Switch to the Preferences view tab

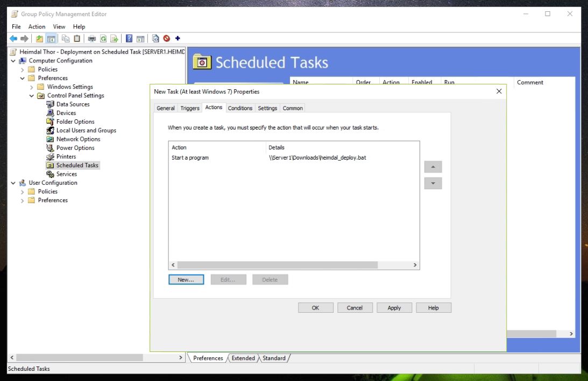coord(208,358)
